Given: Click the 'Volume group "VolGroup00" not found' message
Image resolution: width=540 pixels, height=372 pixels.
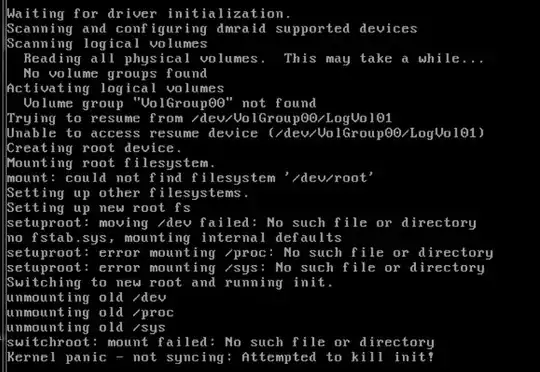Looking at the screenshot, I should 170,104.
